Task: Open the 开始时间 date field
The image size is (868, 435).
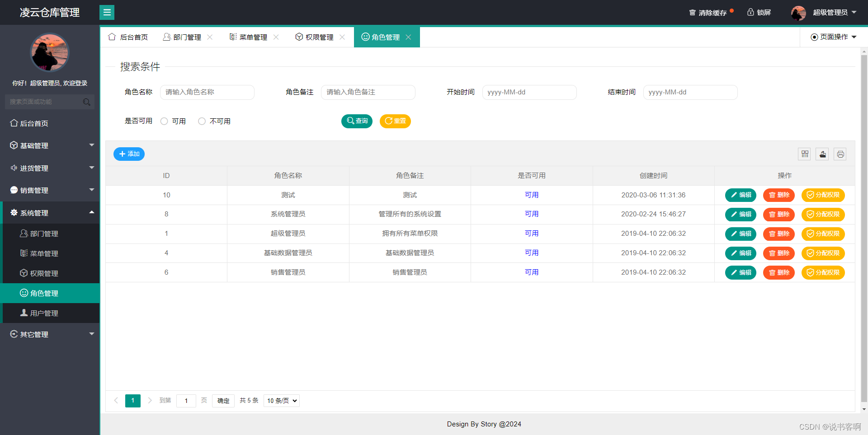Action: (529, 92)
